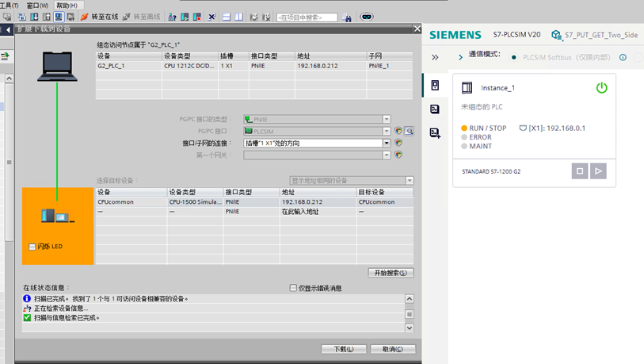Click the 下载(L) download button
Screen dimensions: 644x364
coord(343,349)
